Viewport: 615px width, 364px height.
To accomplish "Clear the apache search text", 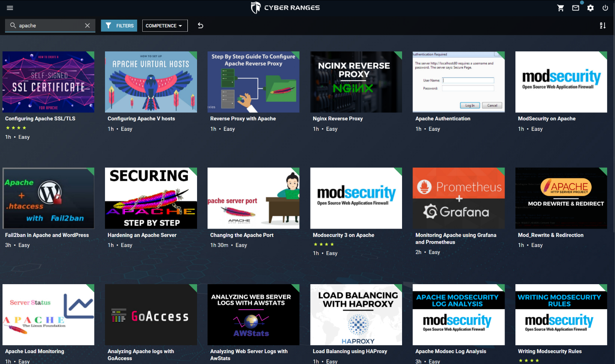I will point(87,25).
